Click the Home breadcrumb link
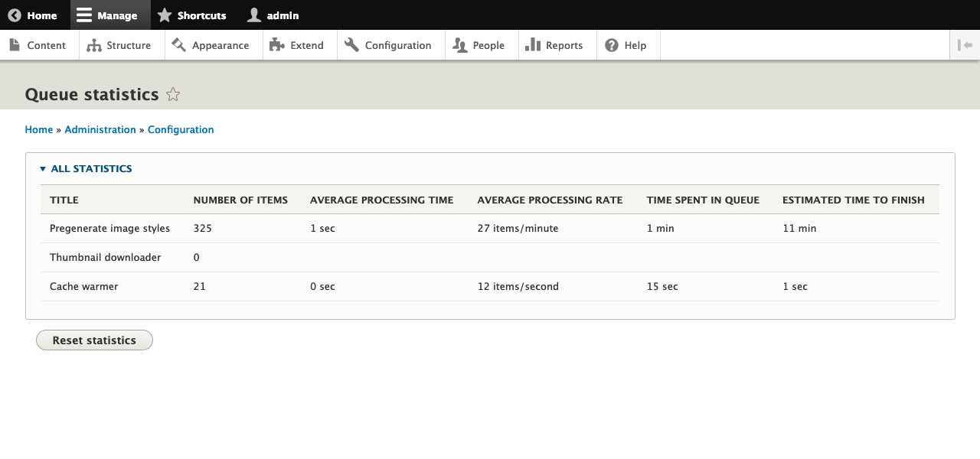The image size is (980, 459). coord(38,129)
